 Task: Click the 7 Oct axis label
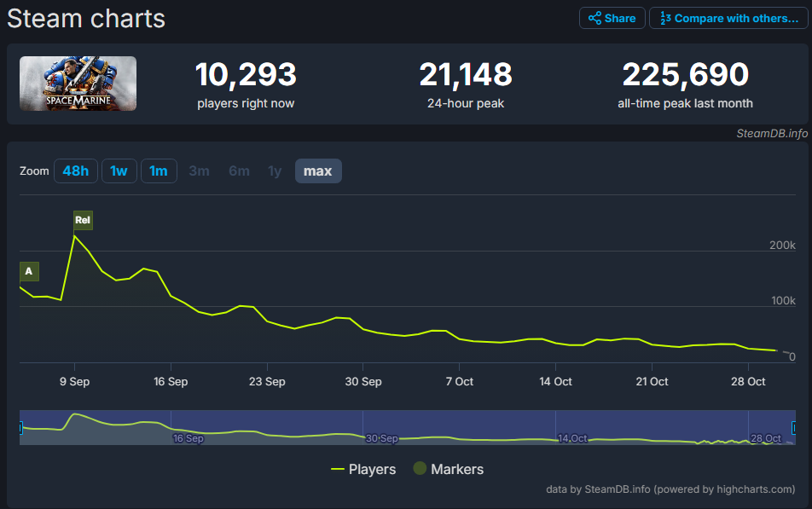point(460,382)
